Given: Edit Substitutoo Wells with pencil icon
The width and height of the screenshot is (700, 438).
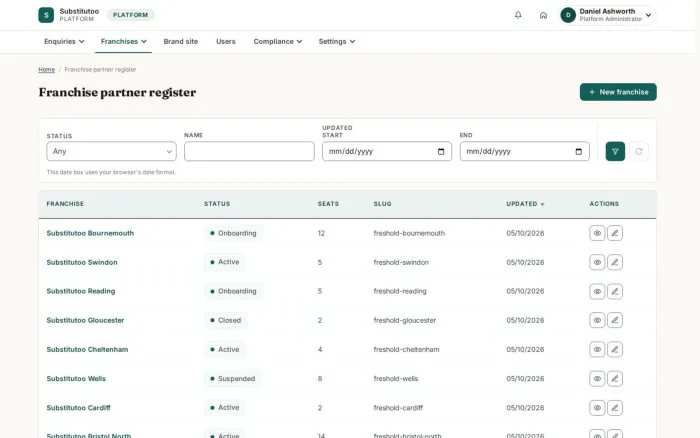Looking at the screenshot, I should coord(615,379).
